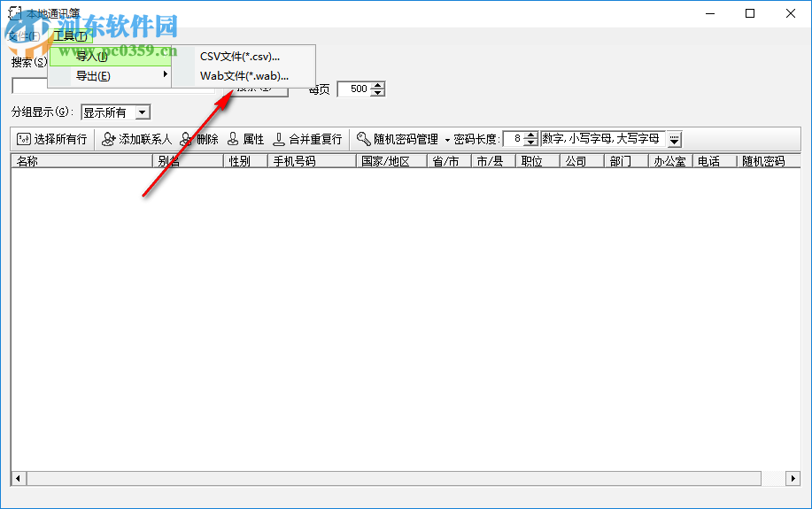Click the Delete contact icon
The height and width of the screenshot is (509, 812).
coord(186,139)
